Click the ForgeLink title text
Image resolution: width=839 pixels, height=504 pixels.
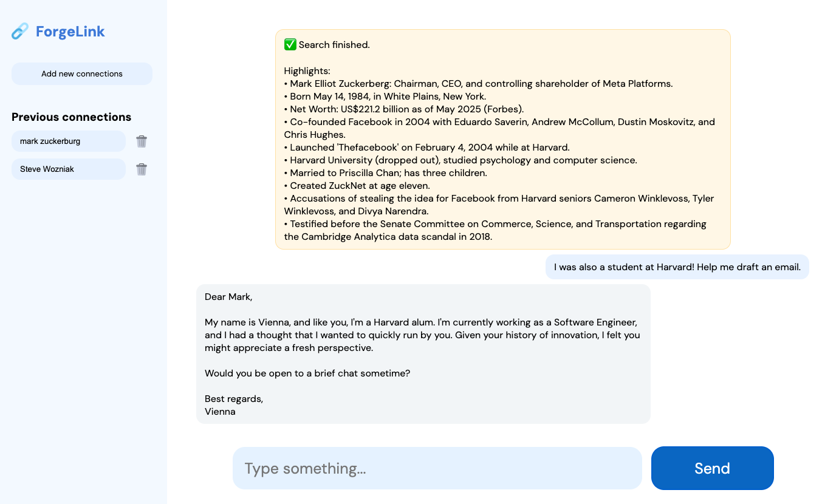pos(70,32)
